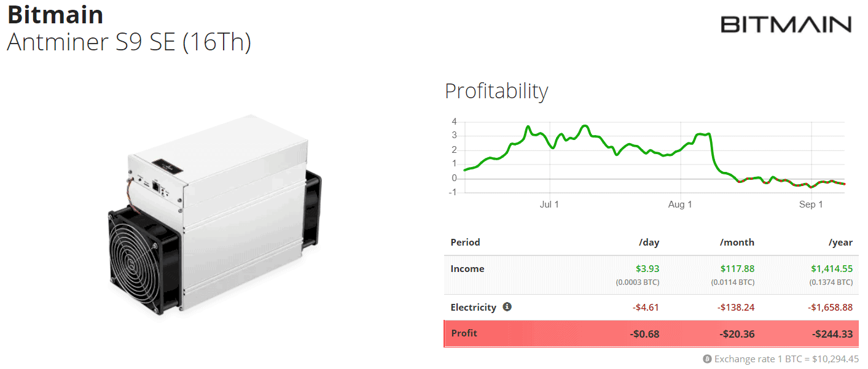
Task: Click the Aug 1 label on chart axis
Action: pyautogui.click(x=680, y=204)
